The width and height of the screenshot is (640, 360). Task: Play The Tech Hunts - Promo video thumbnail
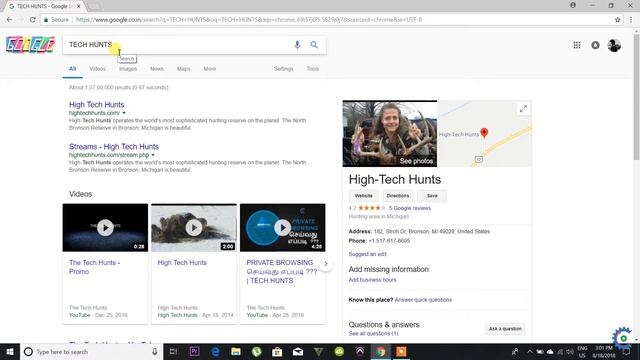[105, 227]
